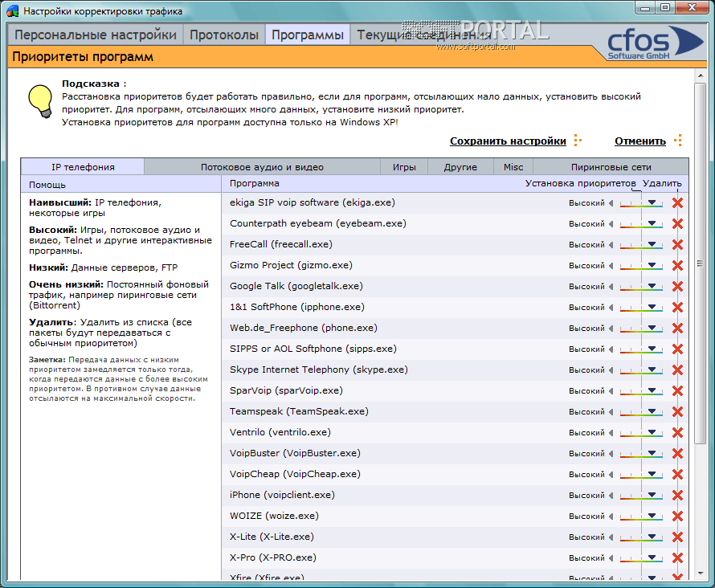Remove the X-Pro entry
The image size is (715, 588).
[x=677, y=558]
